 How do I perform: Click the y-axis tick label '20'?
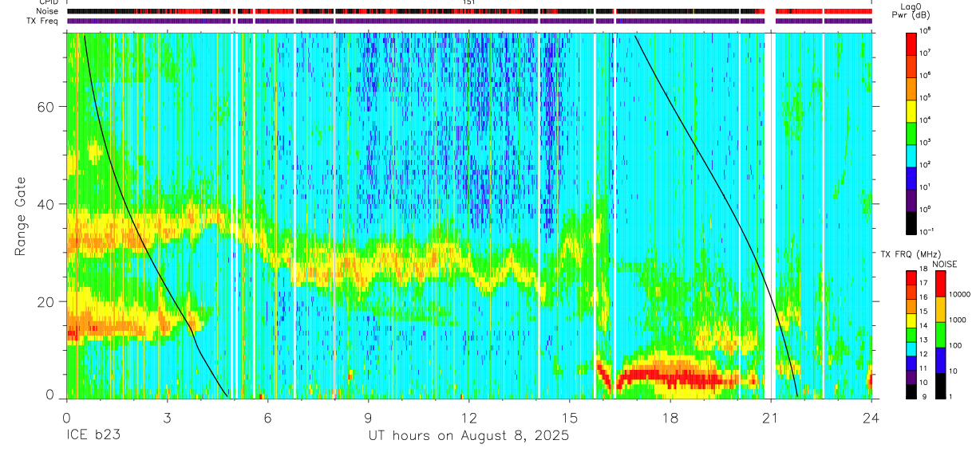click(48, 301)
